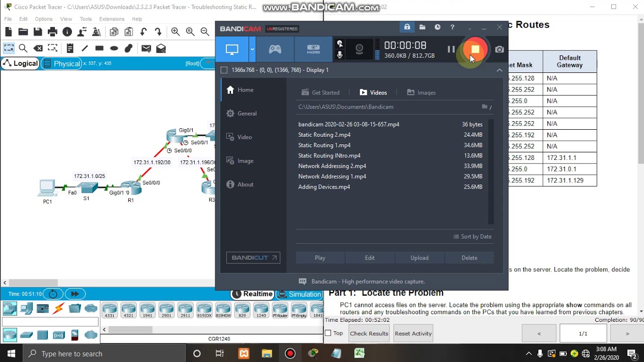Open Bandicam output folder icon

click(422, 27)
